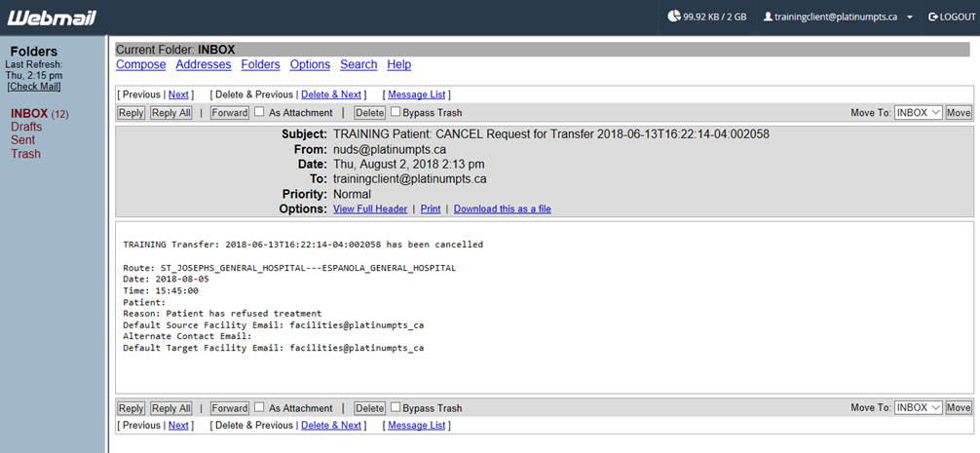Enable the top As Attachment checkbox
This screenshot has height=453, width=980.
260,112
